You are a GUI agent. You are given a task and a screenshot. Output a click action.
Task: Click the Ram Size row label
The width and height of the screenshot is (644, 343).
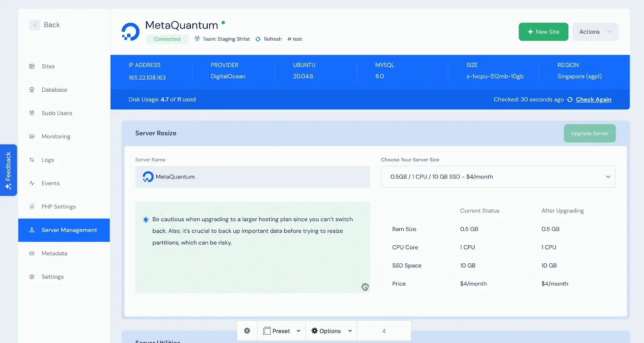point(404,229)
